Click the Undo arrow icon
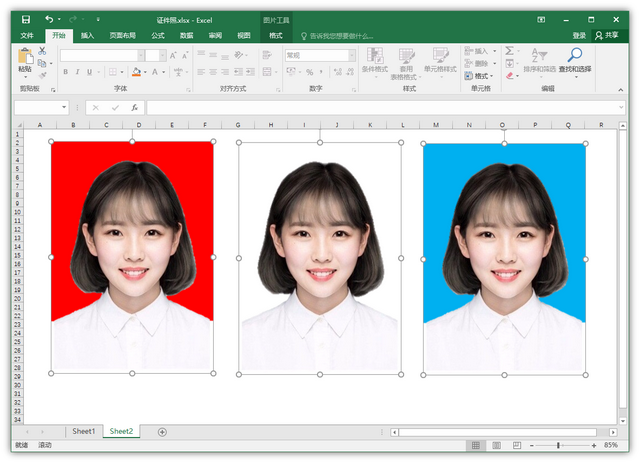640x463 pixels. click(x=49, y=19)
